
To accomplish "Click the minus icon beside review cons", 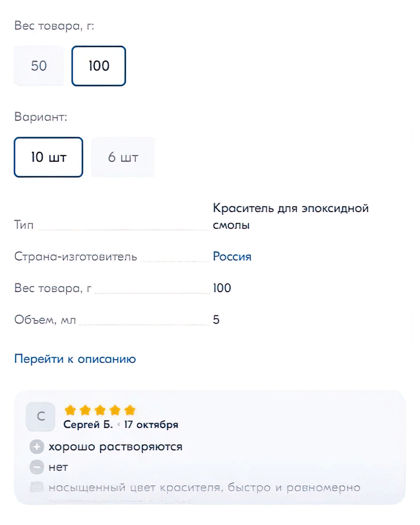I will click(37, 467).
